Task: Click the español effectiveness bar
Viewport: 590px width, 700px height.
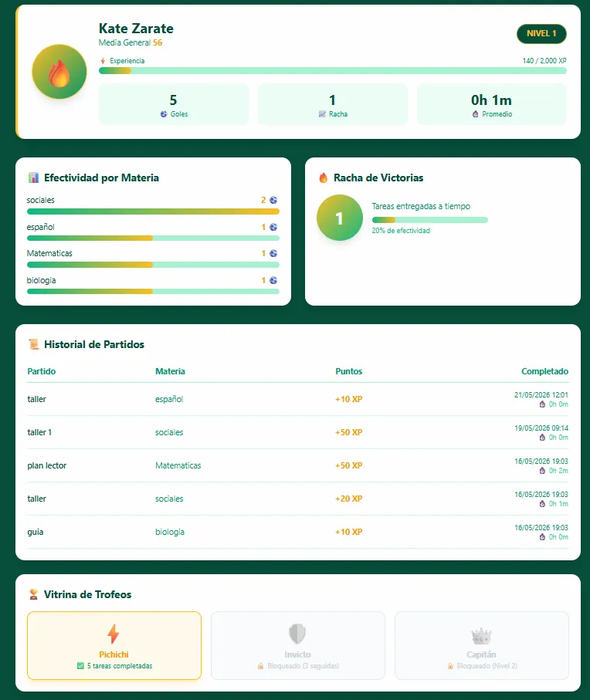Action: point(153,238)
